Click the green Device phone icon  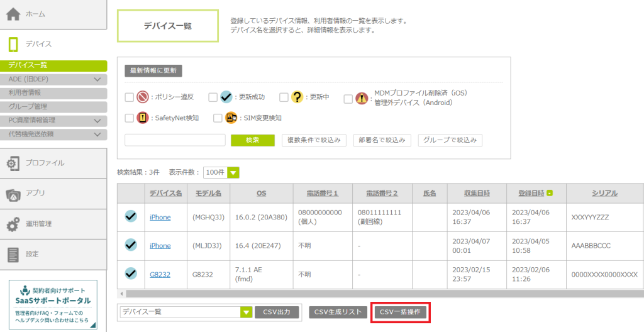click(x=13, y=44)
